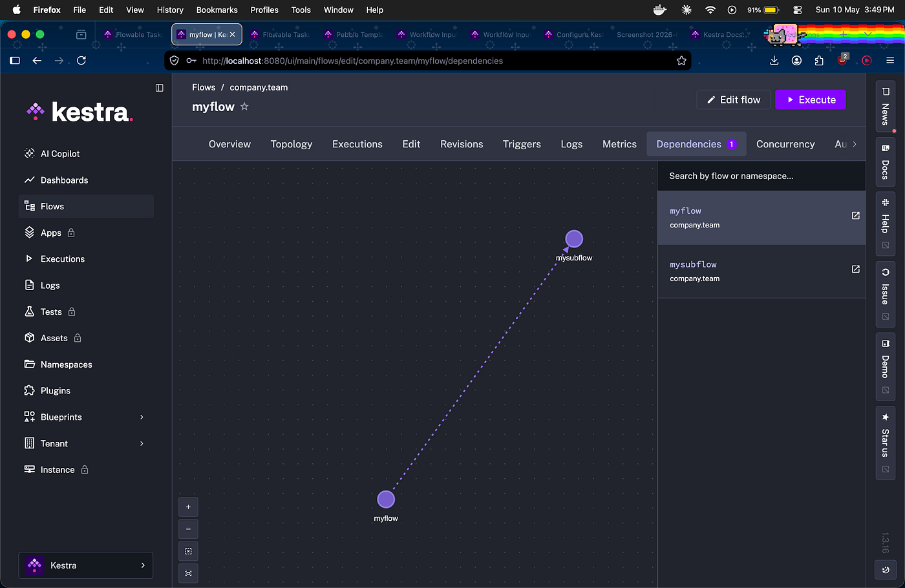Open News in right side panel
The image size is (905, 588).
click(885, 107)
